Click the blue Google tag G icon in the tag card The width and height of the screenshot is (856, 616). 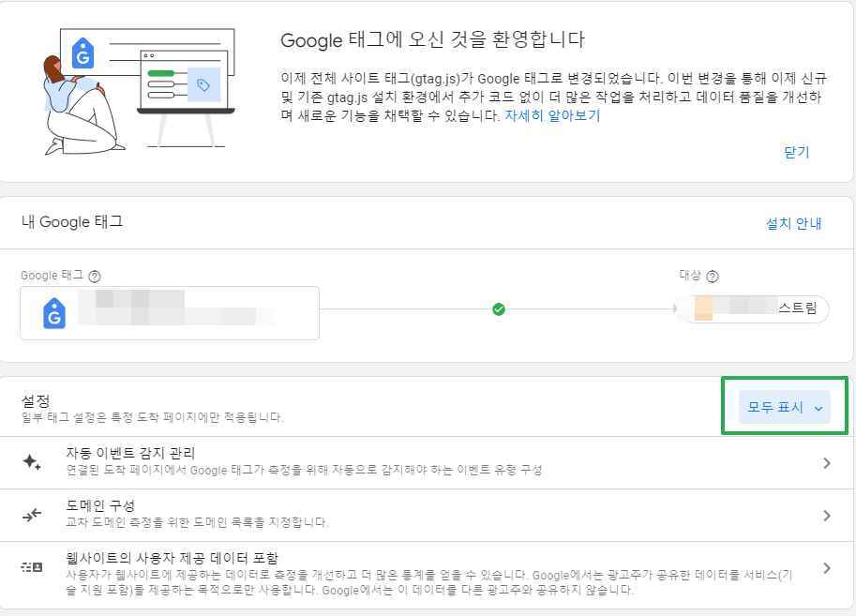tap(54, 313)
